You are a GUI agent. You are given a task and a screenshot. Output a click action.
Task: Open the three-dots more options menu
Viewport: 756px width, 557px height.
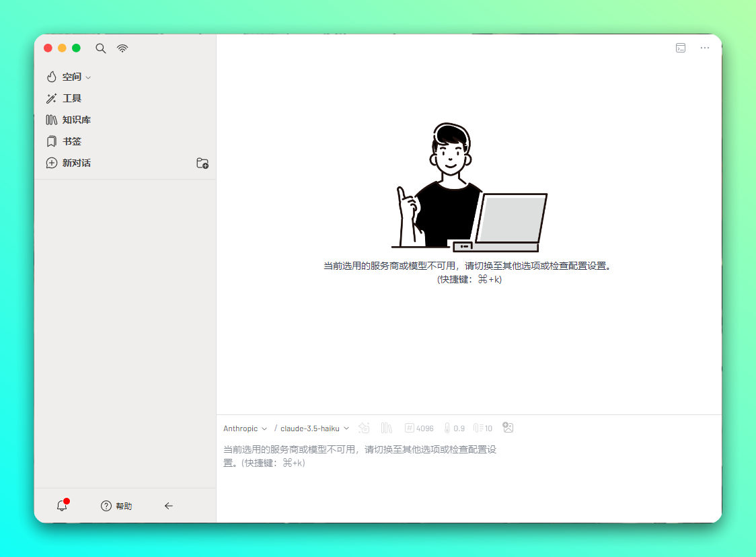704,48
